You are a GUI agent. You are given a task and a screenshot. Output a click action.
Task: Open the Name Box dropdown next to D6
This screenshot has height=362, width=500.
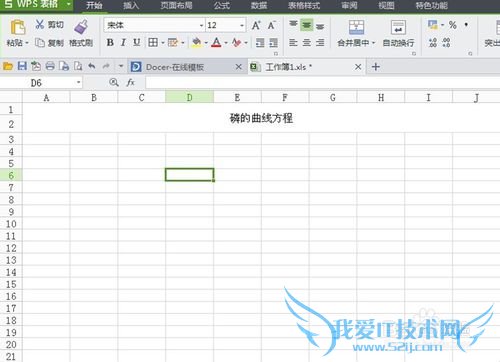79,82
